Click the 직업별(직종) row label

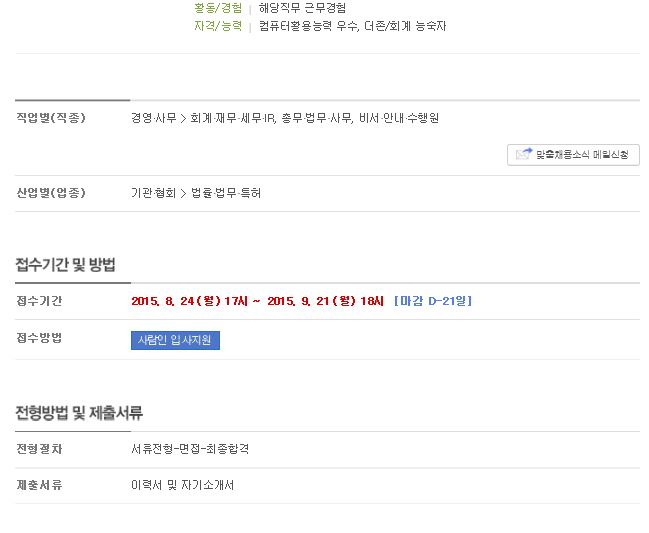click(50, 118)
